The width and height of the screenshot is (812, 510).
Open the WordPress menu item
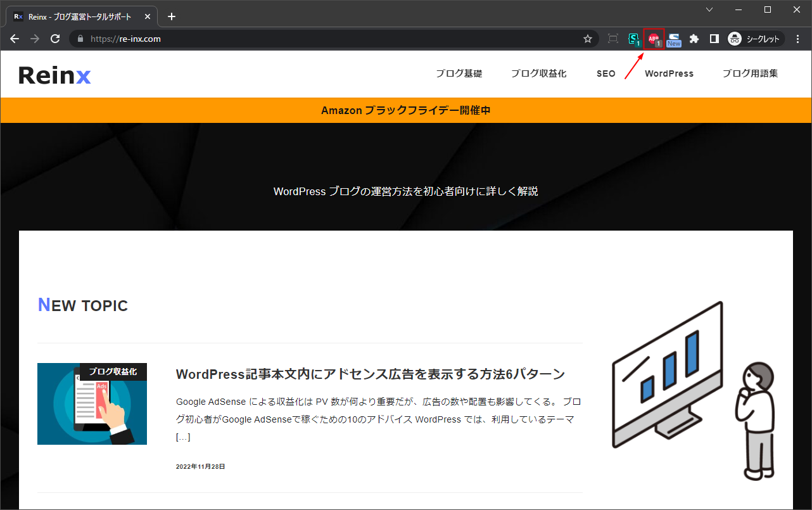669,73
